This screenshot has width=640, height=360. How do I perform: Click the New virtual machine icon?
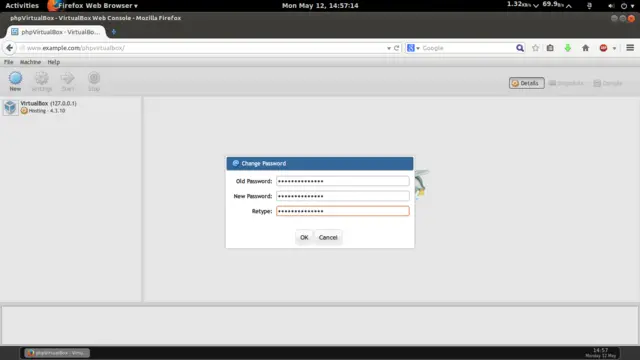point(15,81)
